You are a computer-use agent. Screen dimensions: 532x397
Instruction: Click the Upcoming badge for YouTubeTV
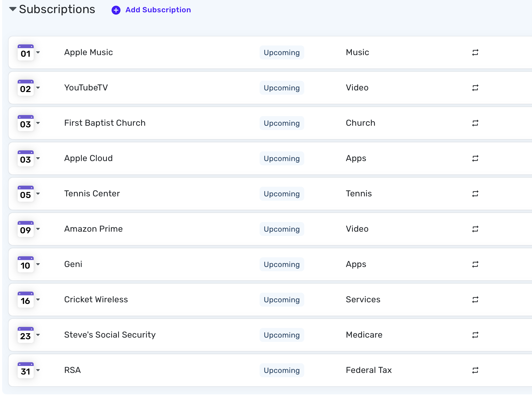point(282,88)
